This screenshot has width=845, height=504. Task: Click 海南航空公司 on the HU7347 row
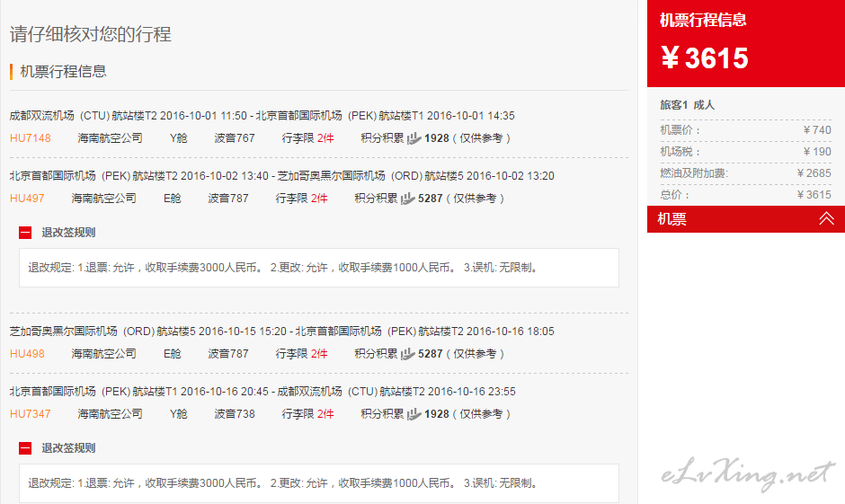click(110, 414)
